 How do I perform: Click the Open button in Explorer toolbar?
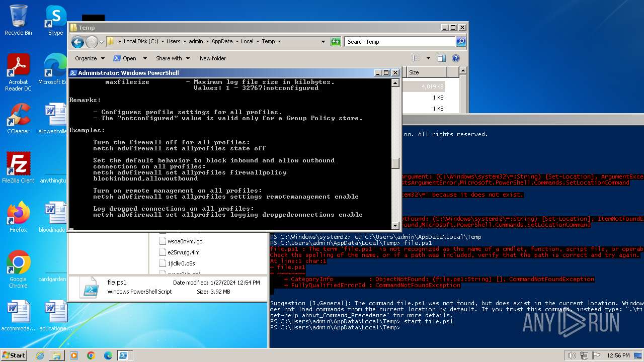[x=125, y=58]
